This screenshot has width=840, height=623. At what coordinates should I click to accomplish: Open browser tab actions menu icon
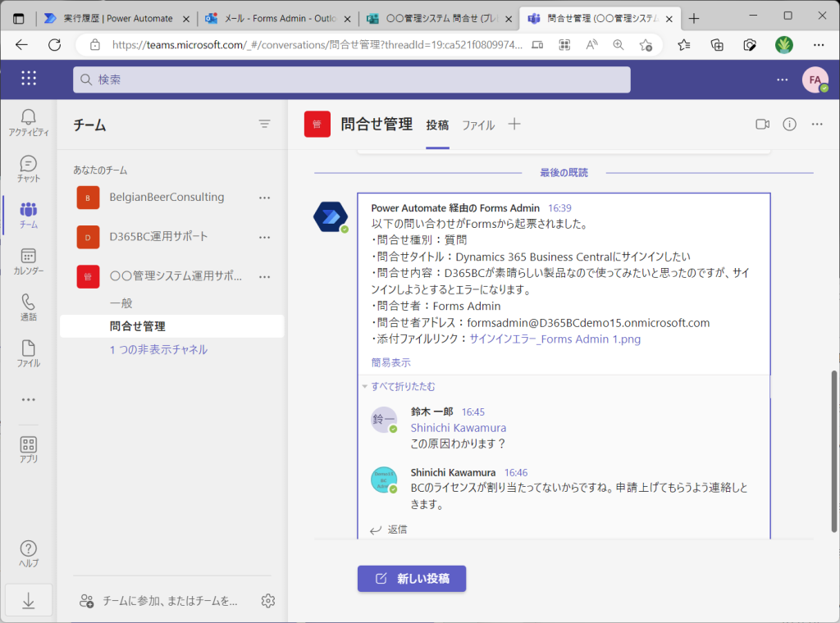18,19
